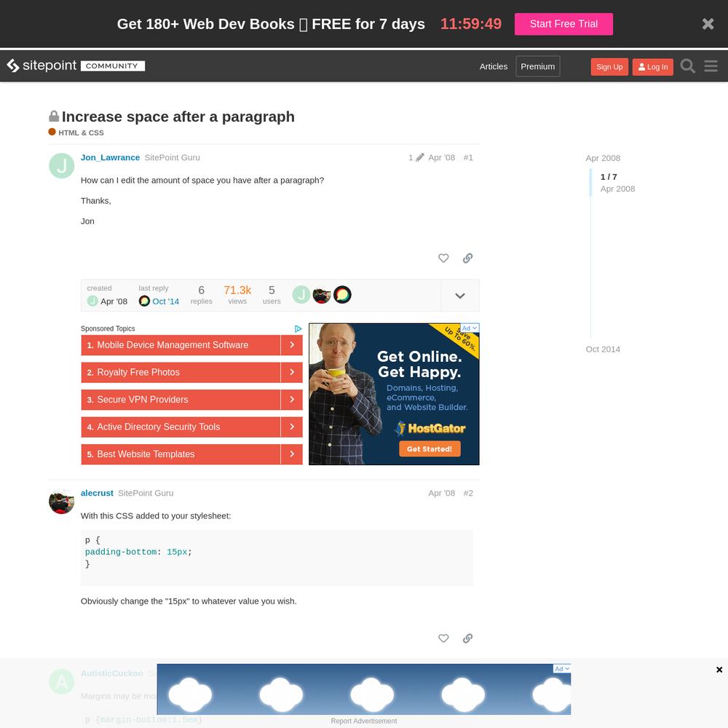
Task: Click the green J avatar in the users list
Action: [301, 294]
